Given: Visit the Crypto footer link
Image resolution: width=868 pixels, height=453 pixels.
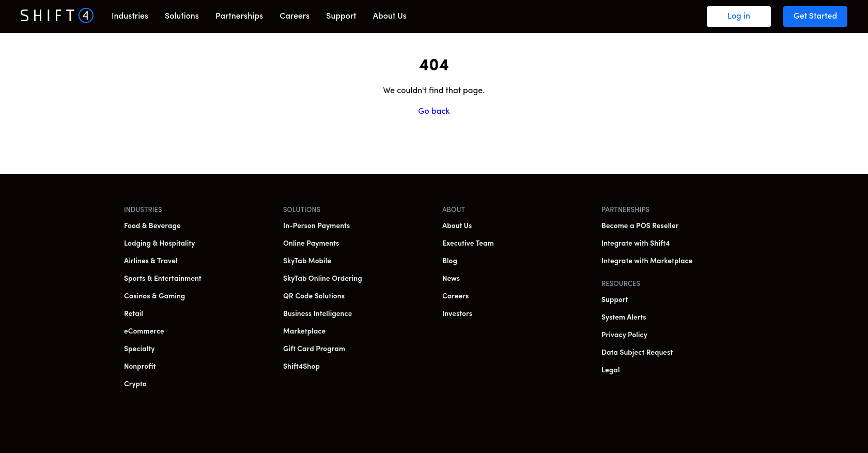Looking at the screenshot, I should point(135,384).
